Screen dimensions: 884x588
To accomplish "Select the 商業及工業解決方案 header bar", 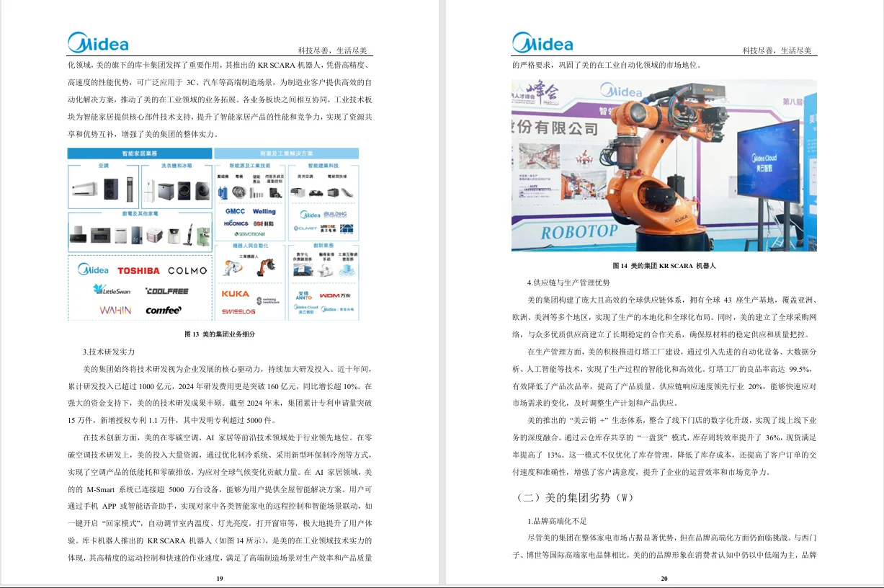I will click(287, 153).
